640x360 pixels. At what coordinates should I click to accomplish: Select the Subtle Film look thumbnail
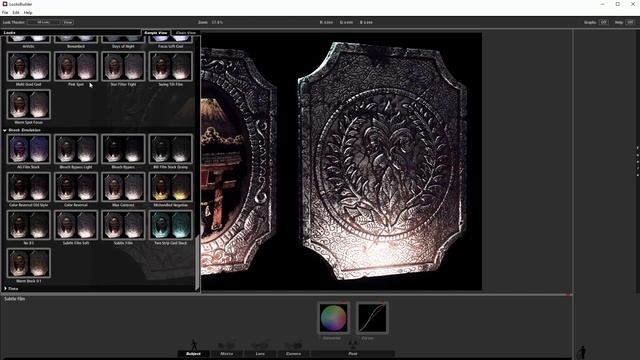(123, 225)
